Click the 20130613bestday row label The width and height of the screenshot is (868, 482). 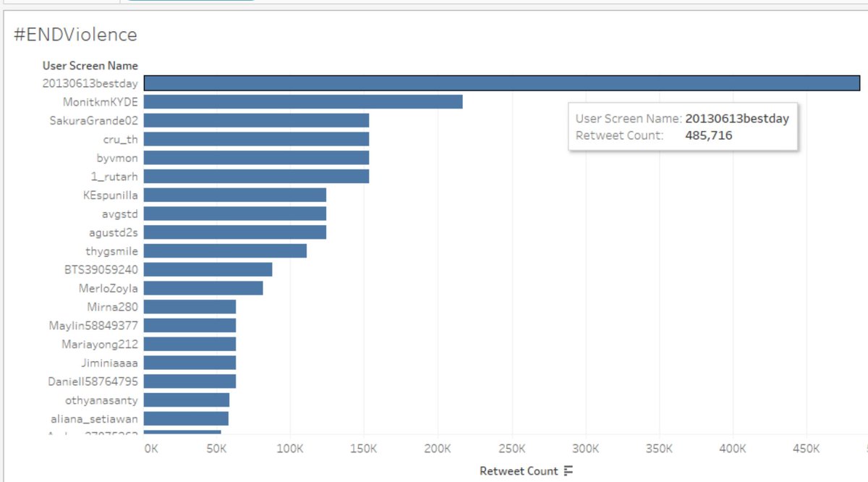(90, 83)
